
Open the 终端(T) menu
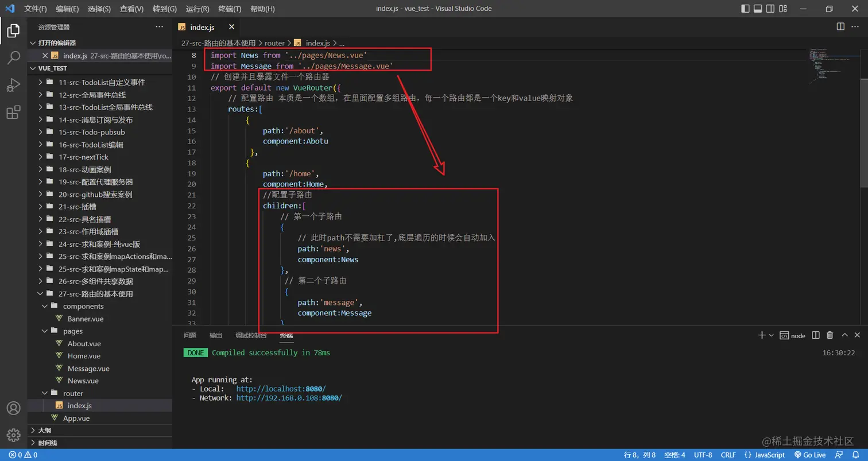pos(230,9)
